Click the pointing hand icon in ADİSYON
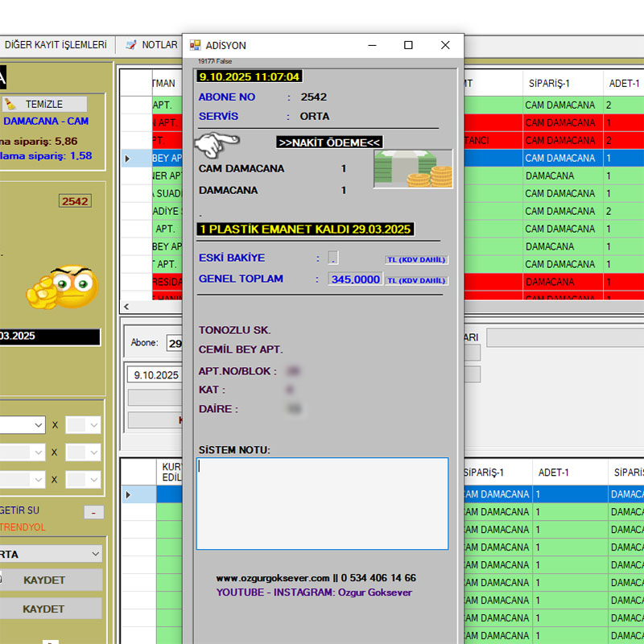This screenshot has width=644, height=644. click(217, 145)
